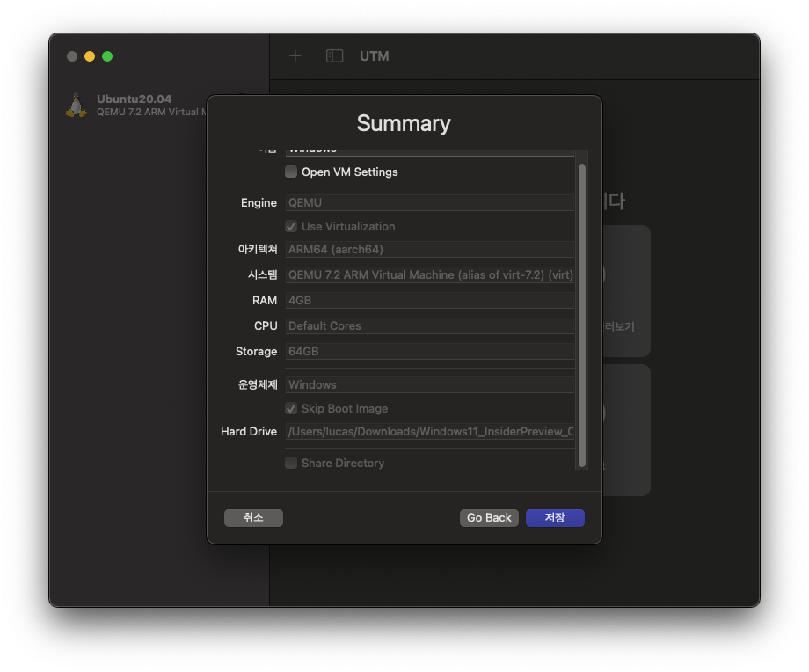The image size is (809, 672).
Task: Click the Summary dialog vertical scrollbar
Action: [582, 316]
